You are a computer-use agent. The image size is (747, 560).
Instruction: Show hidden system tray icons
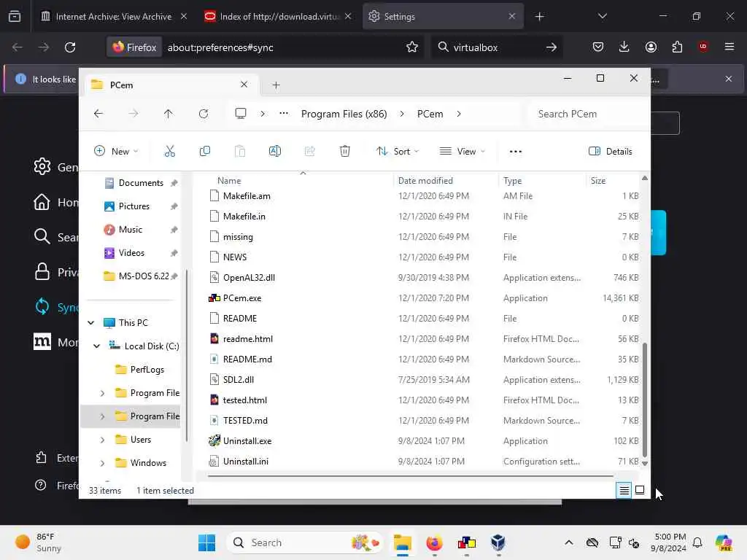click(569, 542)
